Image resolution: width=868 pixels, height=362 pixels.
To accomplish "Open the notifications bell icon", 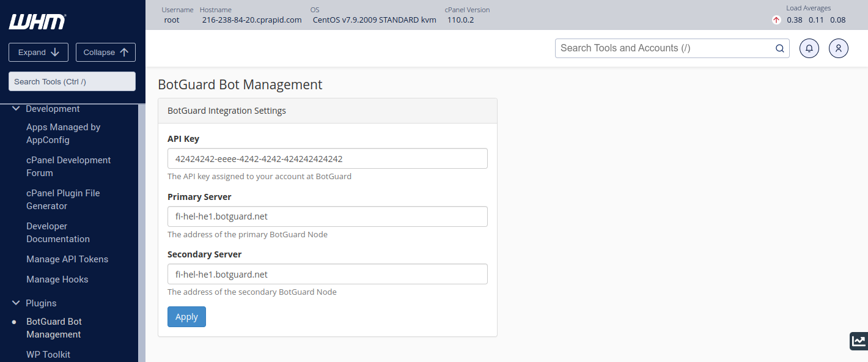I will (809, 48).
